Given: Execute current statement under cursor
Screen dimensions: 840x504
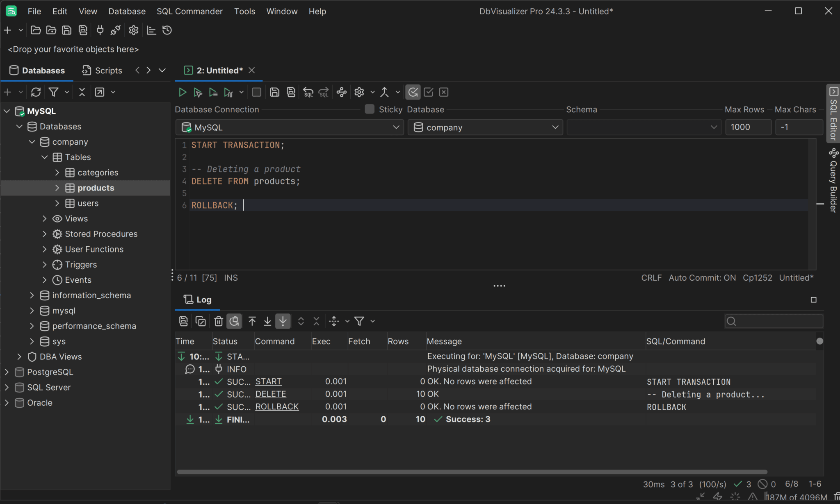Looking at the screenshot, I should click(198, 92).
